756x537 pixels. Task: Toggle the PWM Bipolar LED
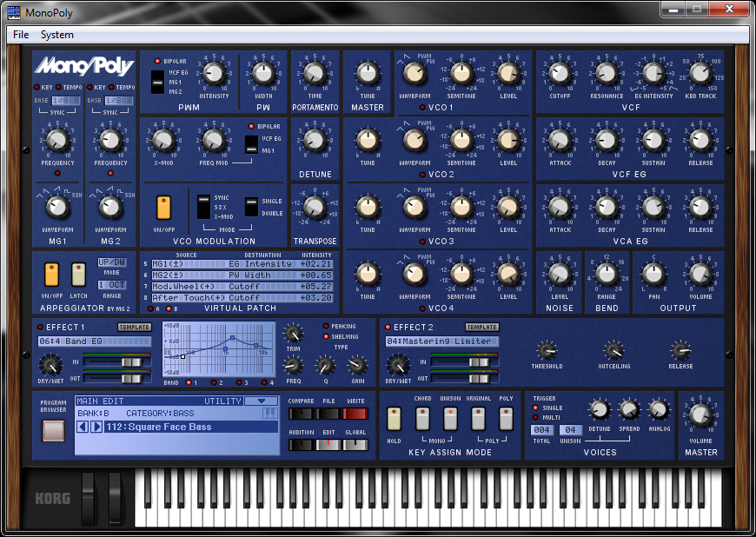pyautogui.click(x=157, y=62)
